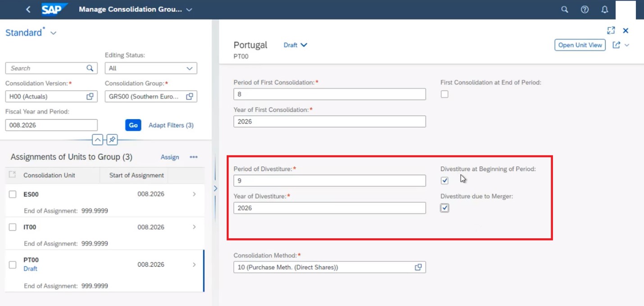The height and width of the screenshot is (306, 644).
Task: Click the Year of First Consolidation field
Action: 330,122
